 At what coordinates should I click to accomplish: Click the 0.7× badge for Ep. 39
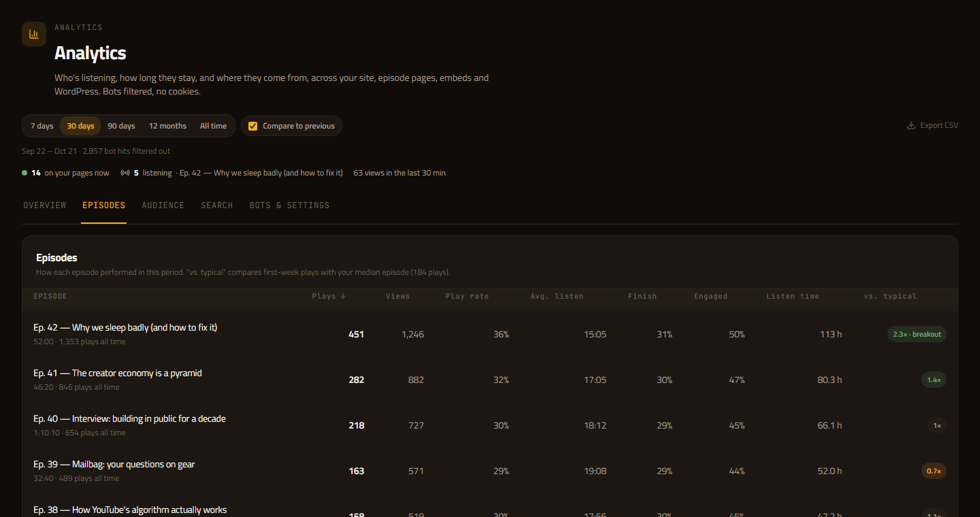(x=934, y=471)
